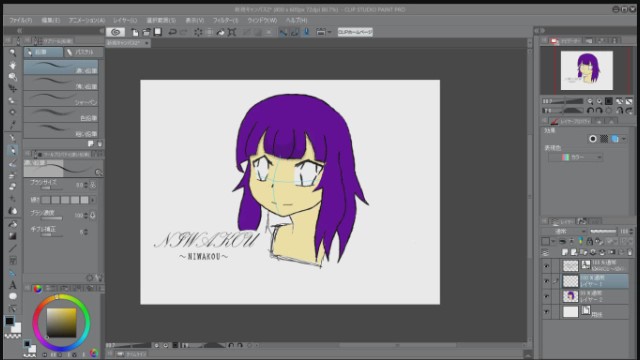Toggle visibility of レイヤー2 with purple hair

point(547,297)
